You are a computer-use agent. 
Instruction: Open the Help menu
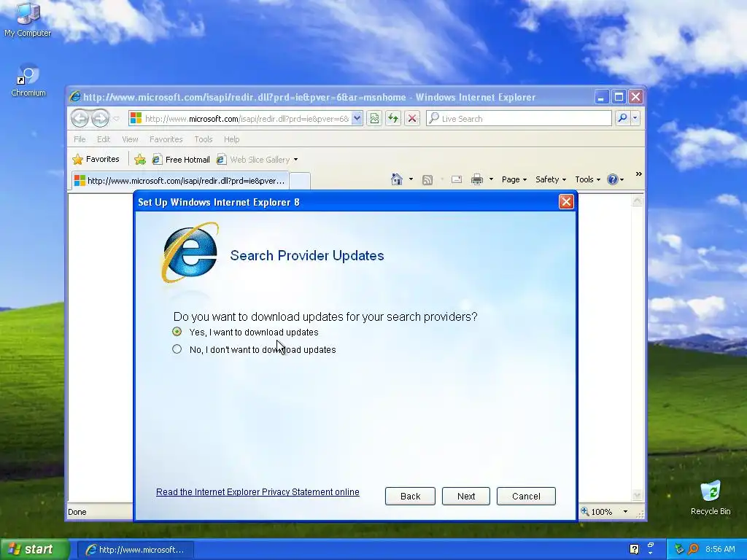(x=231, y=139)
